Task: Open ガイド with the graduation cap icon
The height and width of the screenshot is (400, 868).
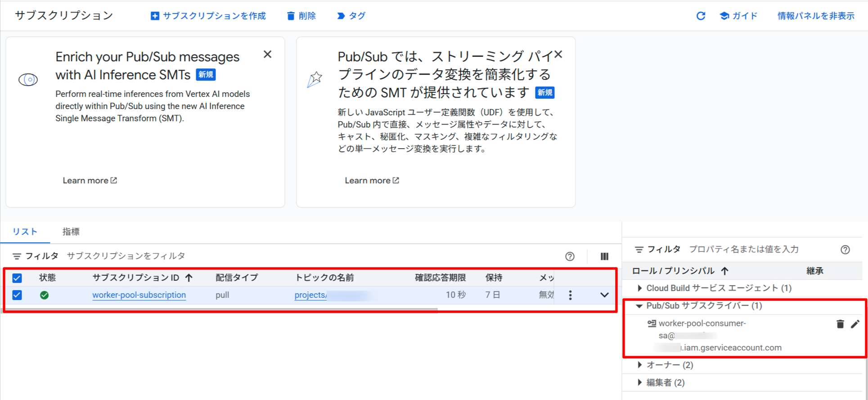Action: (738, 16)
